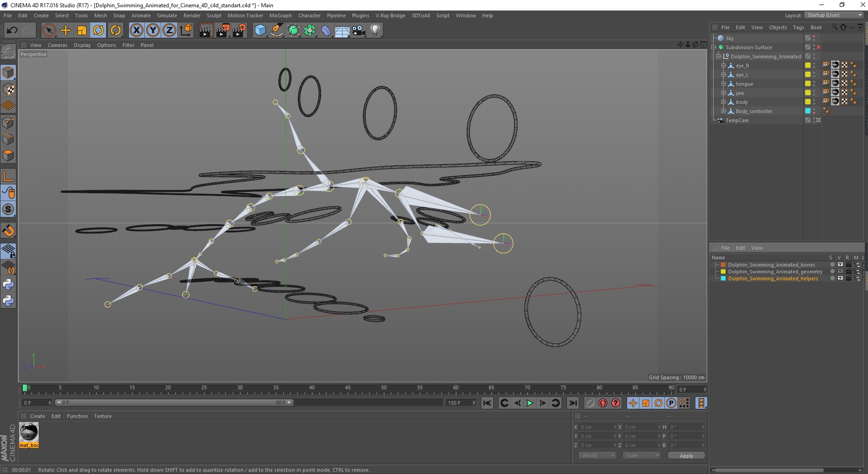Record active objects keyframe
Screen dimensions: 868x474
[590, 403]
